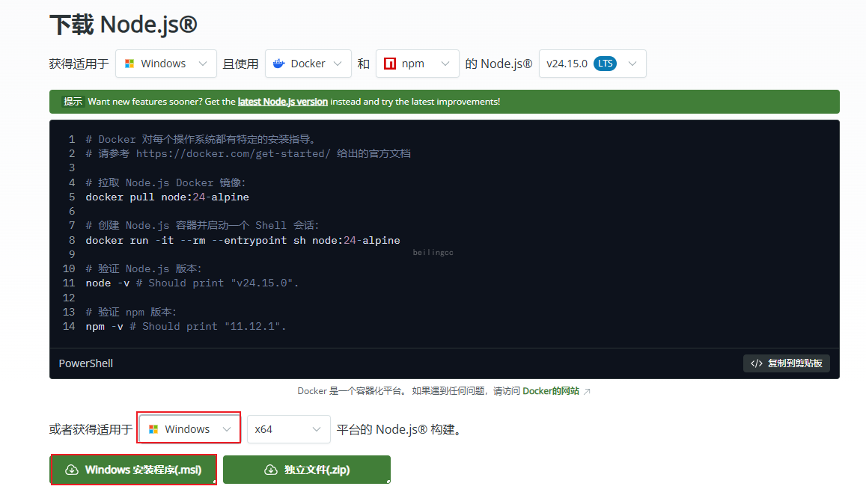
Task: Expand the top Windows dropdown chevron
Action: click(203, 64)
